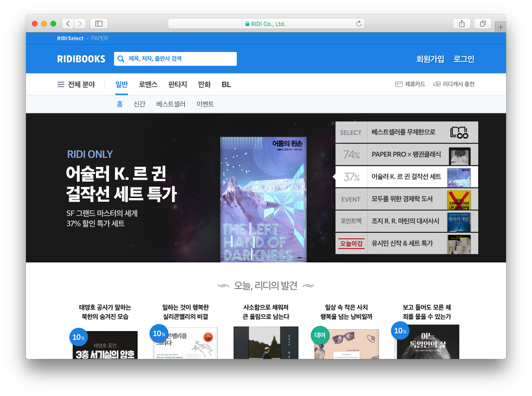Toggle the Safari sidebar button
532x396 pixels.
click(x=99, y=23)
